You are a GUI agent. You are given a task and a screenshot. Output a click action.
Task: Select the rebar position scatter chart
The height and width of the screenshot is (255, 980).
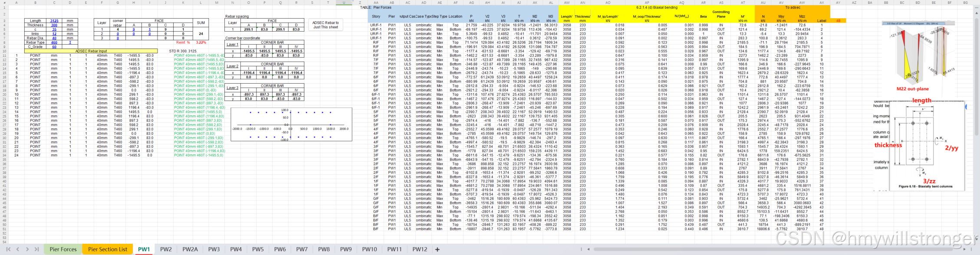pyautogui.click(x=290, y=124)
